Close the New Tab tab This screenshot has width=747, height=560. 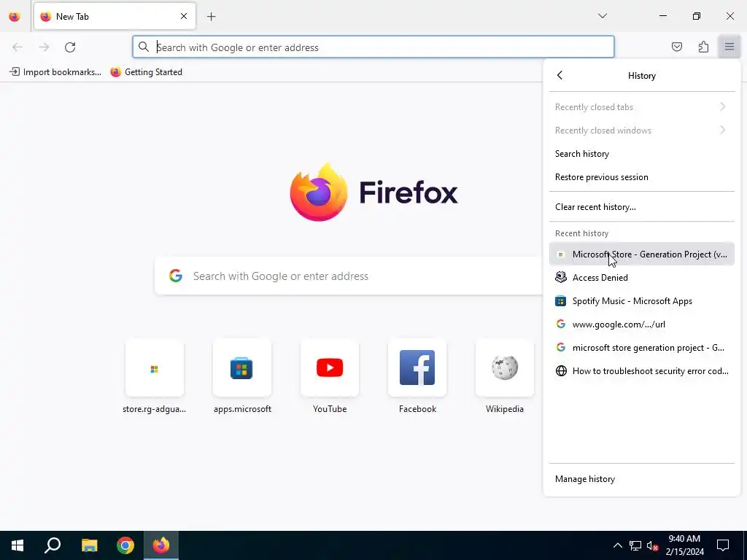tap(183, 16)
